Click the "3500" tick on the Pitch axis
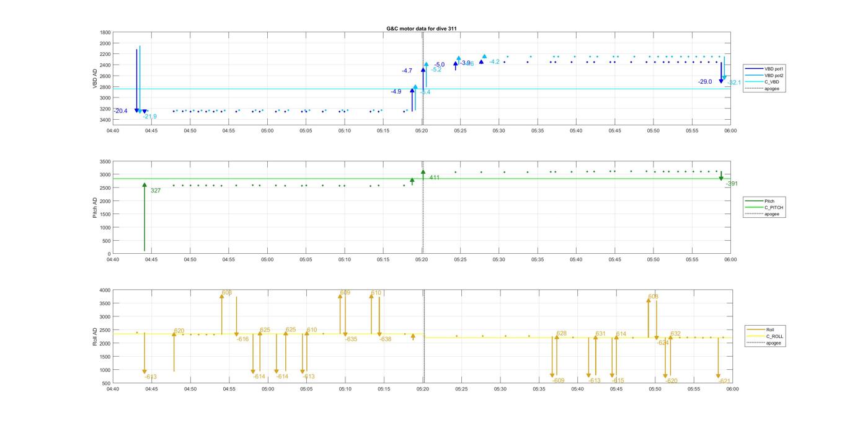This screenshot has height=430, width=868. tap(105, 161)
